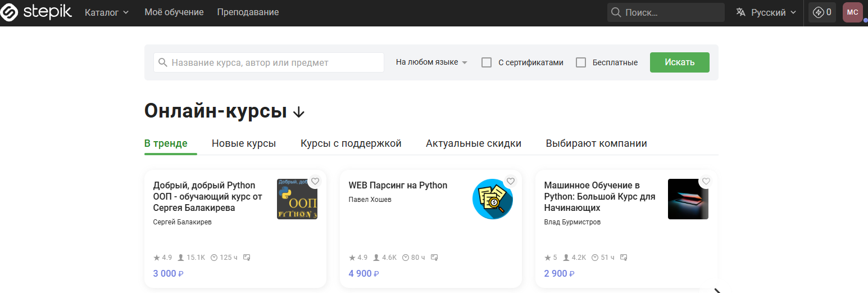Toggle the Бесплатные checkbox

coord(581,62)
